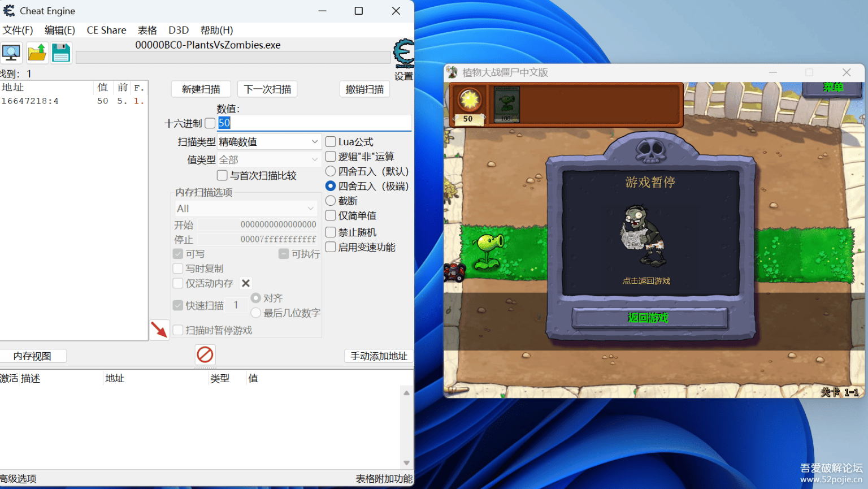
Task: Open 内存视图 memory view
Action: tap(32, 356)
